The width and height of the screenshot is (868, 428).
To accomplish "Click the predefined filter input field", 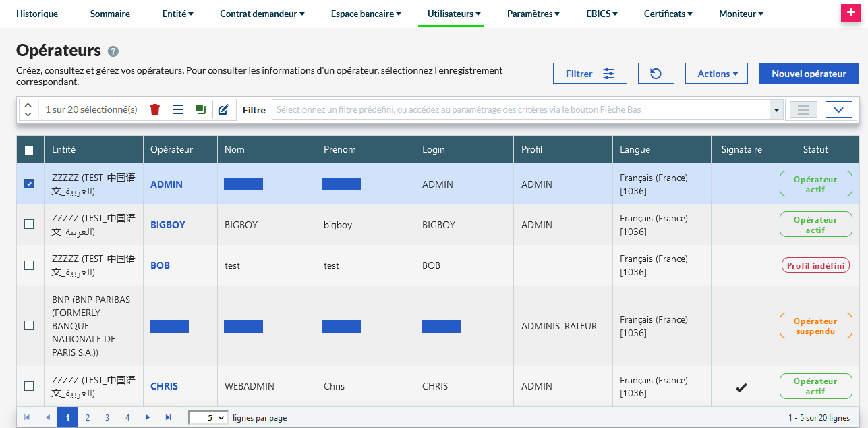I will 521,109.
